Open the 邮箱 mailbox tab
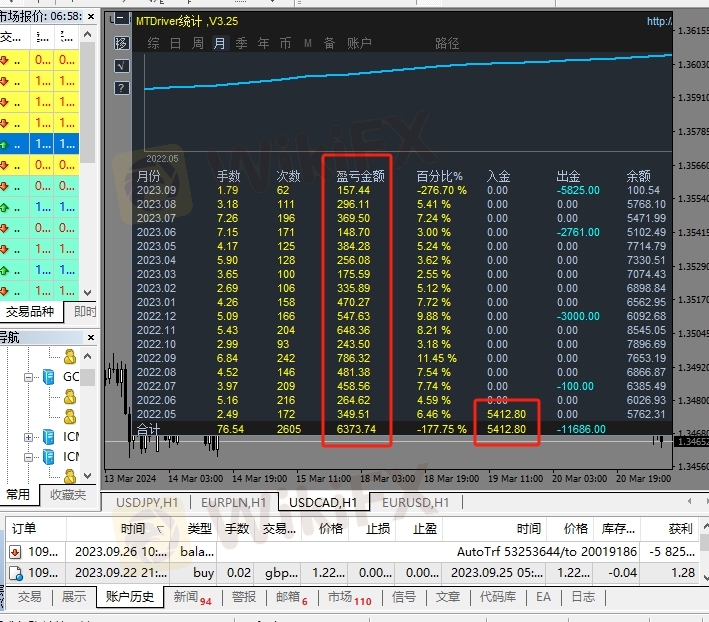The width and height of the screenshot is (709, 622). click(292, 598)
